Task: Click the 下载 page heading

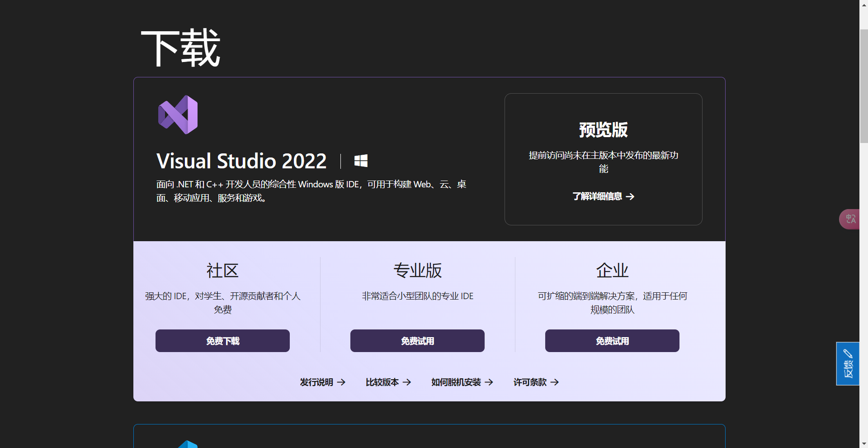Action: point(181,48)
